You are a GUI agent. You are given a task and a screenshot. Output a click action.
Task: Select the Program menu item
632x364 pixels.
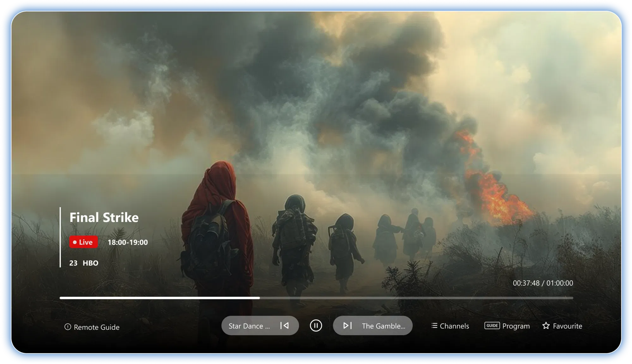coord(517,326)
